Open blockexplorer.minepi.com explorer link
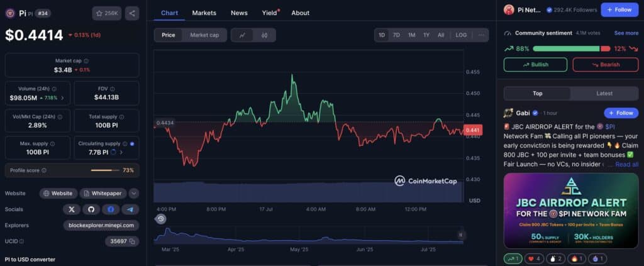644x266 pixels. 101,225
